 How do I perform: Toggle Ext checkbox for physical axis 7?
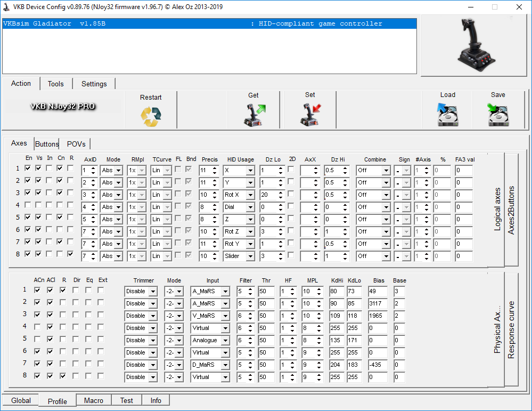tap(101, 364)
